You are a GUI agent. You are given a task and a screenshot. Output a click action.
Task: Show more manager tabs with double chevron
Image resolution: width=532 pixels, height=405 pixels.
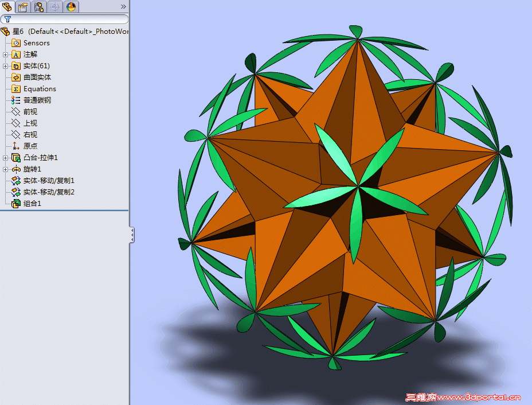click(123, 6)
